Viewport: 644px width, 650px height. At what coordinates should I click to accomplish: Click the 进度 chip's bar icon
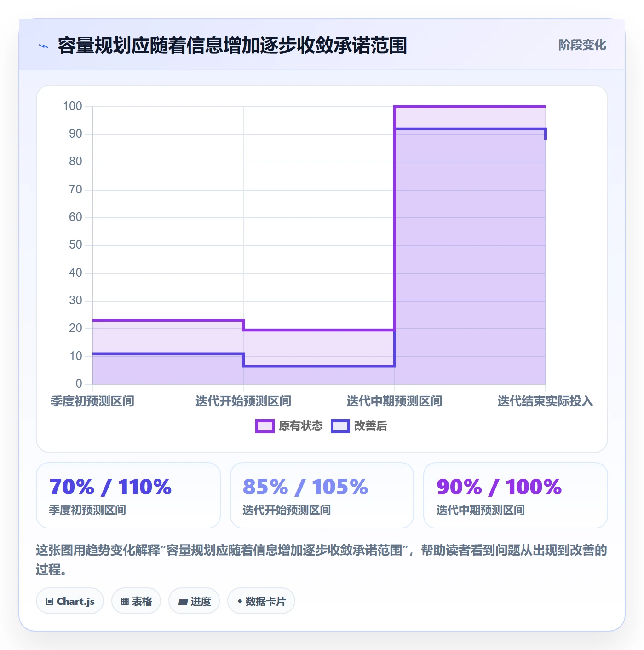click(183, 602)
